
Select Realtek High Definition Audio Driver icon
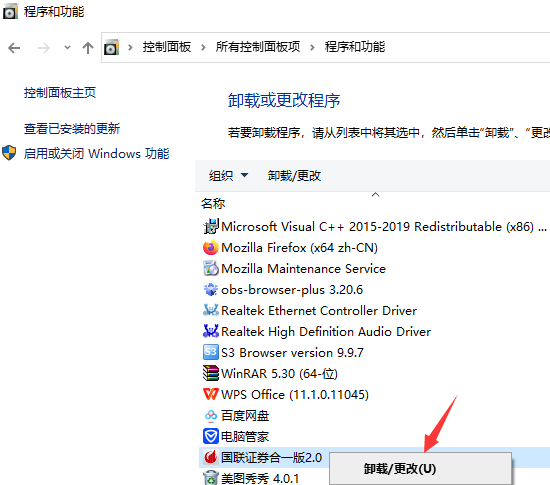tap(211, 331)
